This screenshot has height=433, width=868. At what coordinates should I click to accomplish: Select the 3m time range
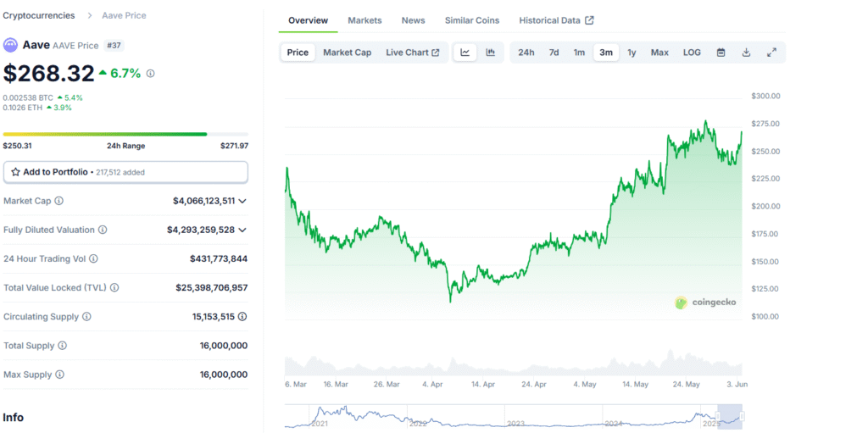(x=606, y=53)
